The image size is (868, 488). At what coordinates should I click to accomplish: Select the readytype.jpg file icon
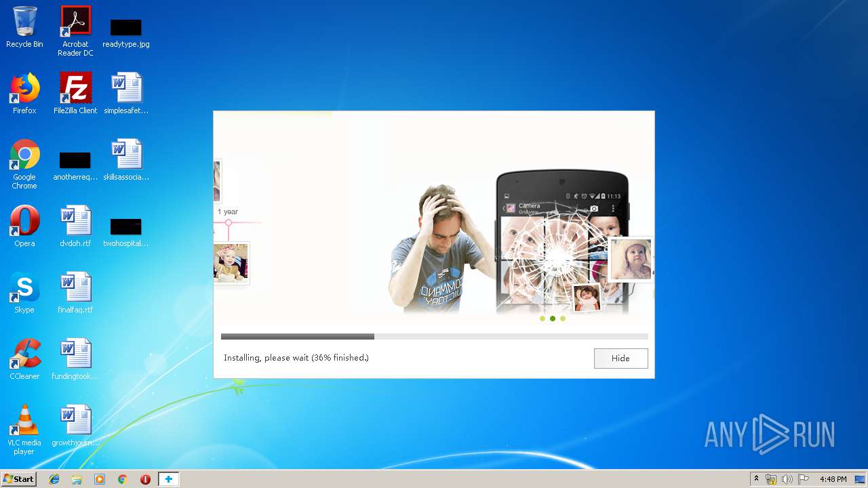coord(126,32)
